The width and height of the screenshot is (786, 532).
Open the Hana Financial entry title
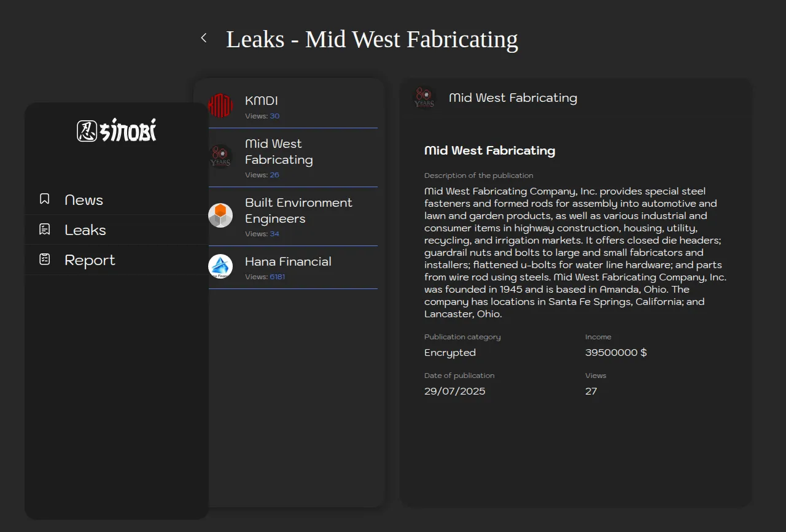[288, 261]
